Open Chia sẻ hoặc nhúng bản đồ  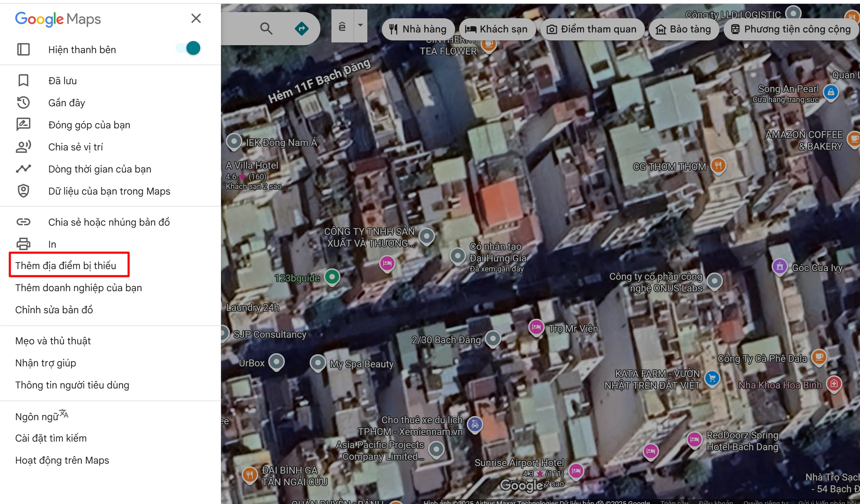coord(109,222)
